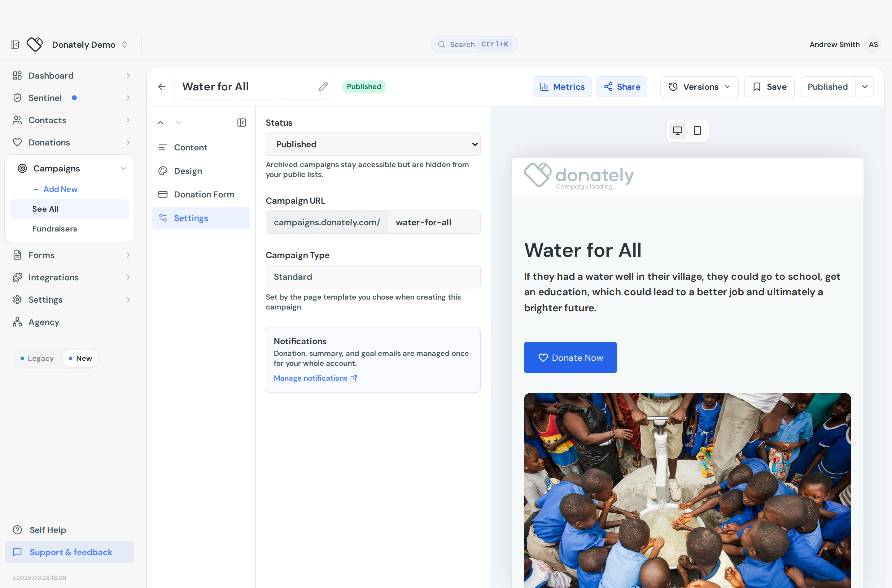Open the Versions dropdown
Image resolution: width=892 pixels, height=588 pixels.
click(x=699, y=87)
